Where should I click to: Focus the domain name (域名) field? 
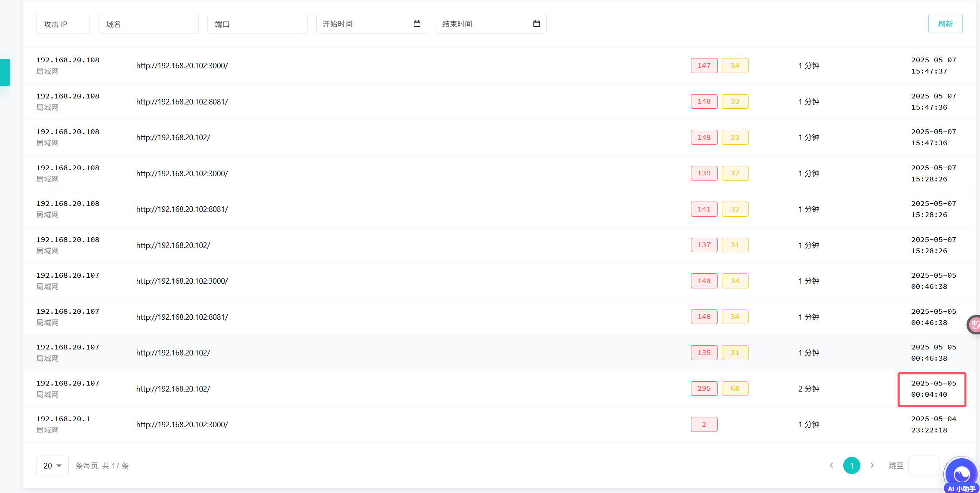coord(148,24)
